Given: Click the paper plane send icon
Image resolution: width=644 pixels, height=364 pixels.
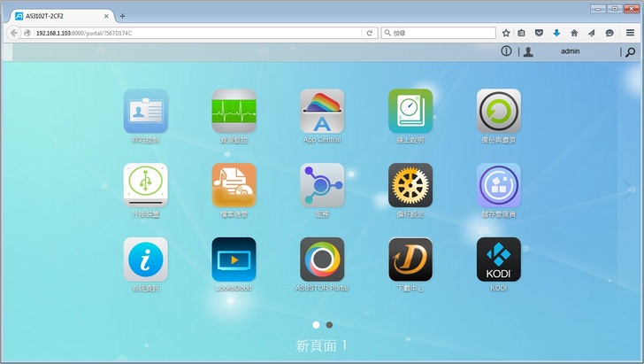Looking at the screenshot, I should pyautogui.click(x=592, y=33).
